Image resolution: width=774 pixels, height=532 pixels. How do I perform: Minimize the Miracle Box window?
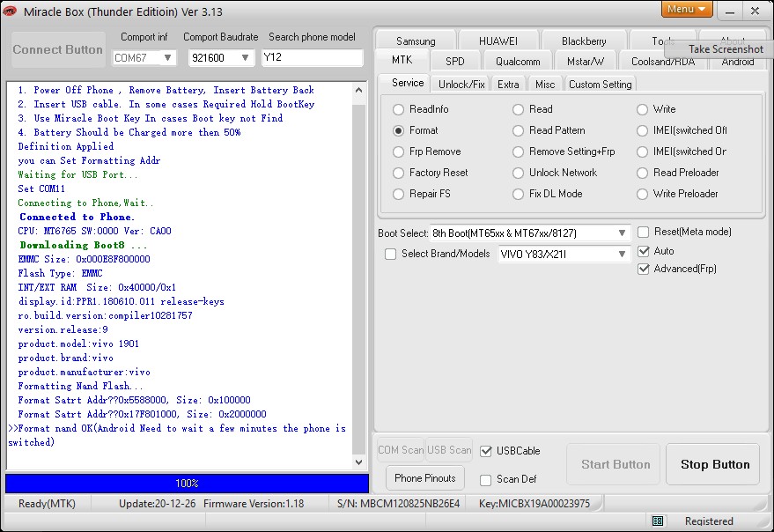pos(730,11)
